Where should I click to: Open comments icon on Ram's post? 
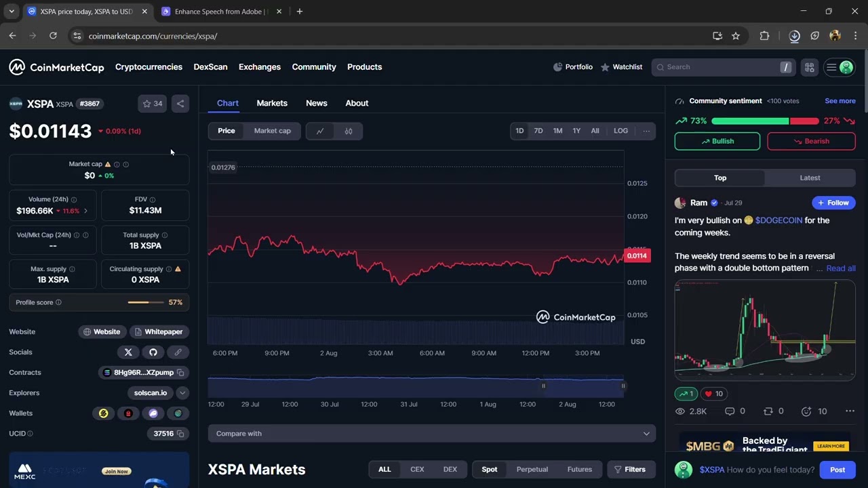(x=730, y=411)
